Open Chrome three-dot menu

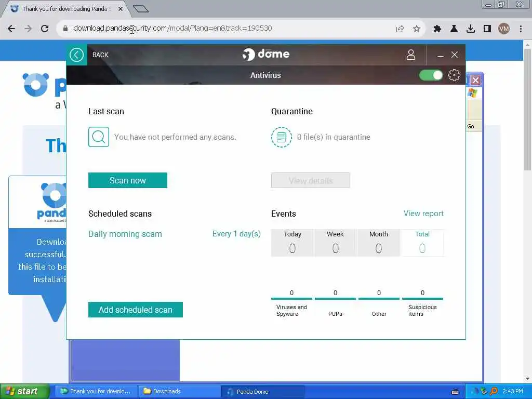521,29
